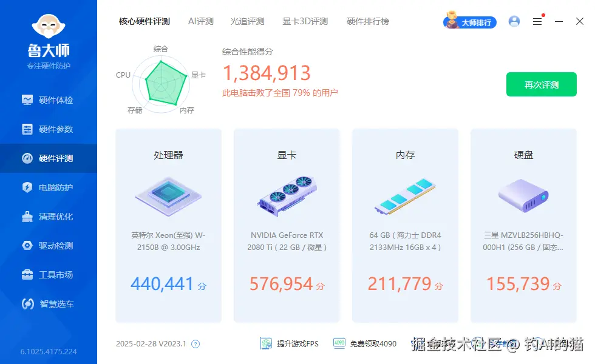
Task: Click the NVIDIA RTX 2080 Ti graphics card image
Action: [286, 194]
